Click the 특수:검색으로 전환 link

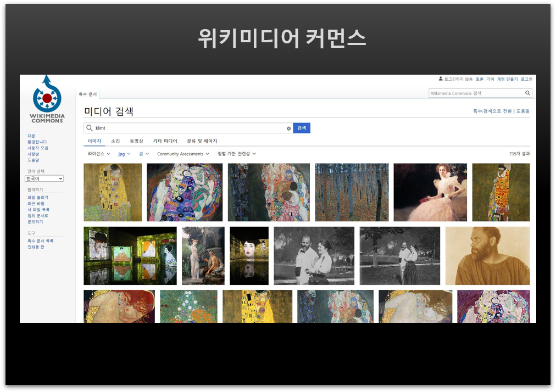492,111
